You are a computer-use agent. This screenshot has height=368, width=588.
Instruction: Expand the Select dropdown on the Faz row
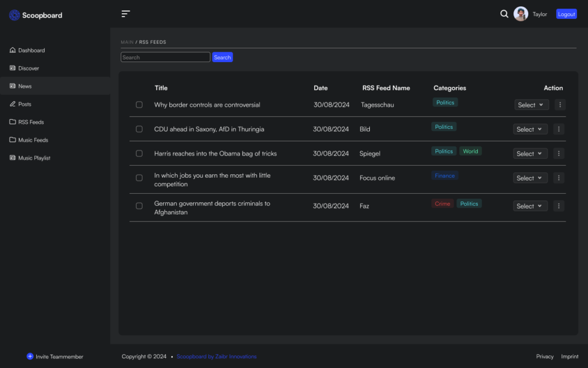pyautogui.click(x=530, y=206)
